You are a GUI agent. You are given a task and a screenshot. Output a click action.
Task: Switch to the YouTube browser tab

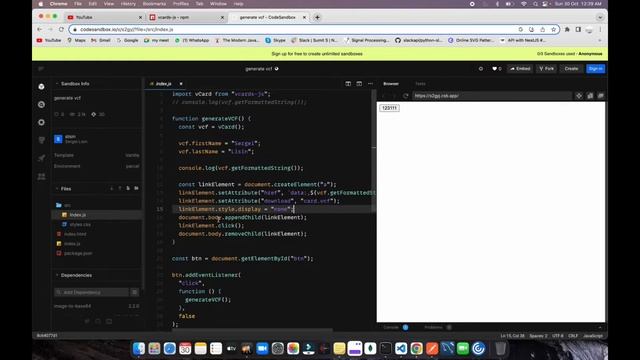[x=105, y=17]
